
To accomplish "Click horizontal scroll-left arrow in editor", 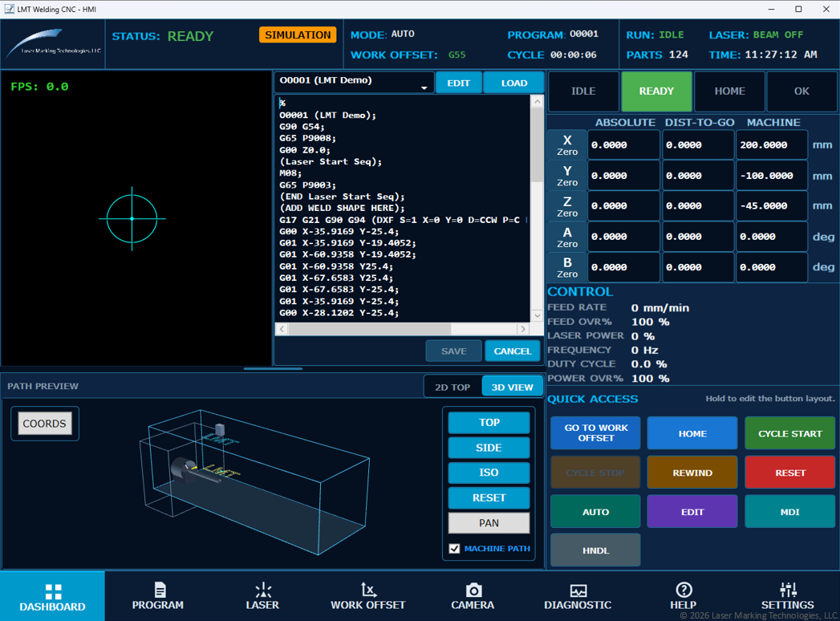I will point(282,329).
